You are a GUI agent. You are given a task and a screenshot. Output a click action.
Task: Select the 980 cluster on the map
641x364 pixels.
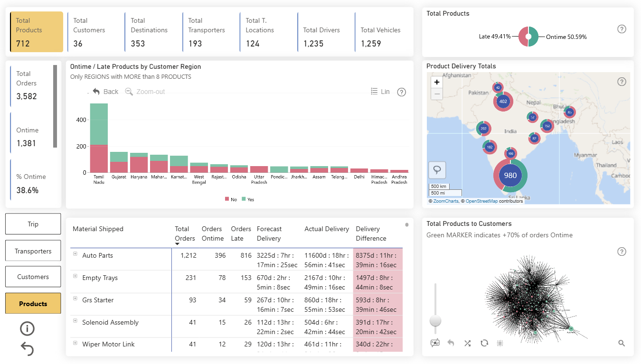click(x=510, y=175)
